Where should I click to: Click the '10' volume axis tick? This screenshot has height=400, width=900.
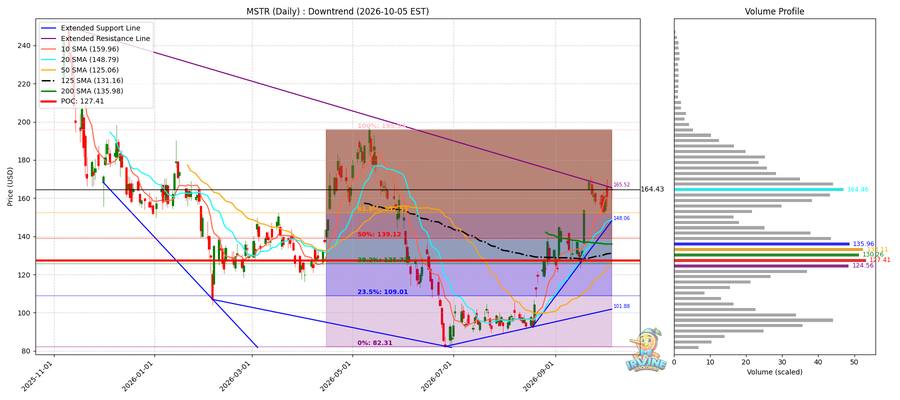click(710, 363)
